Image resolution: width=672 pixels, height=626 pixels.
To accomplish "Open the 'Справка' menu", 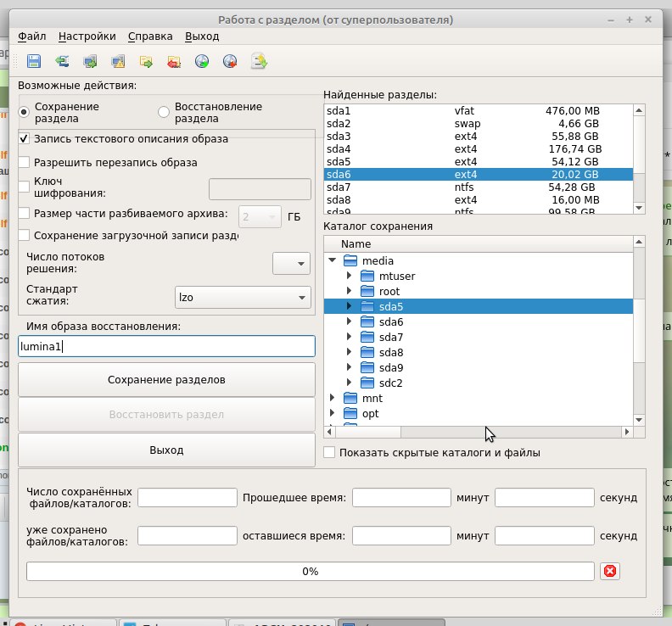I will 150,36.
